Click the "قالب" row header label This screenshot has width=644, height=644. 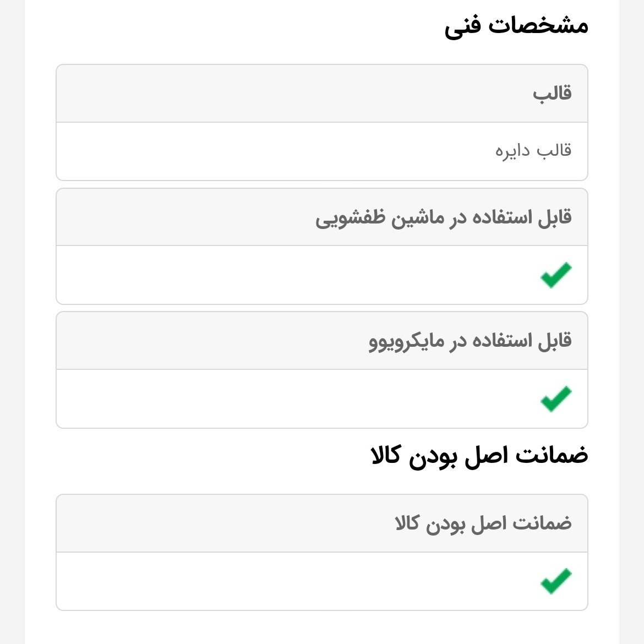(x=552, y=93)
